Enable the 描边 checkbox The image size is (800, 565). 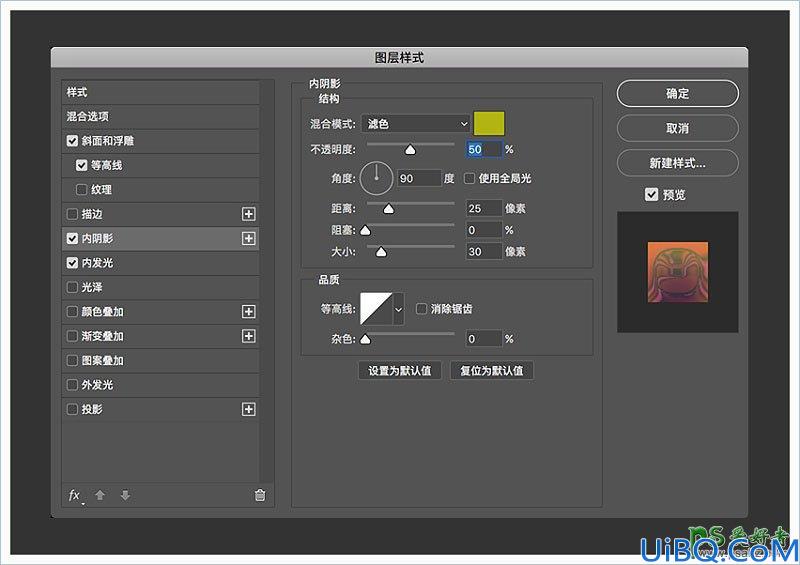(x=72, y=214)
